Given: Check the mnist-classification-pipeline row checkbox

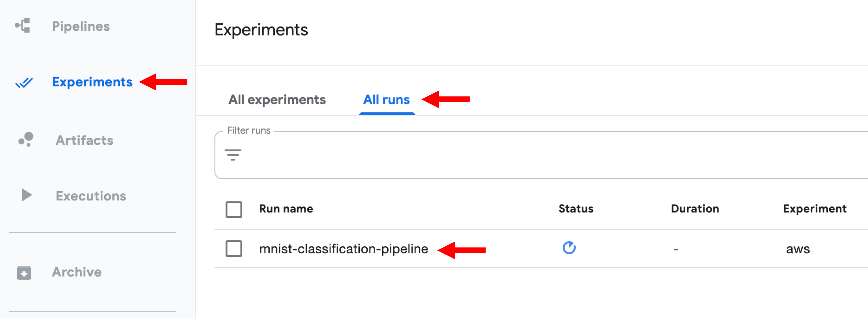Looking at the screenshot, I should click(234, 249).
